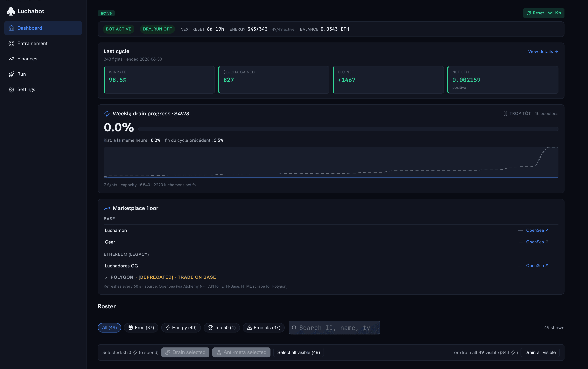588x369 pixels.
Task: Click the arrow icon in View details
Action: pos(556,51)
